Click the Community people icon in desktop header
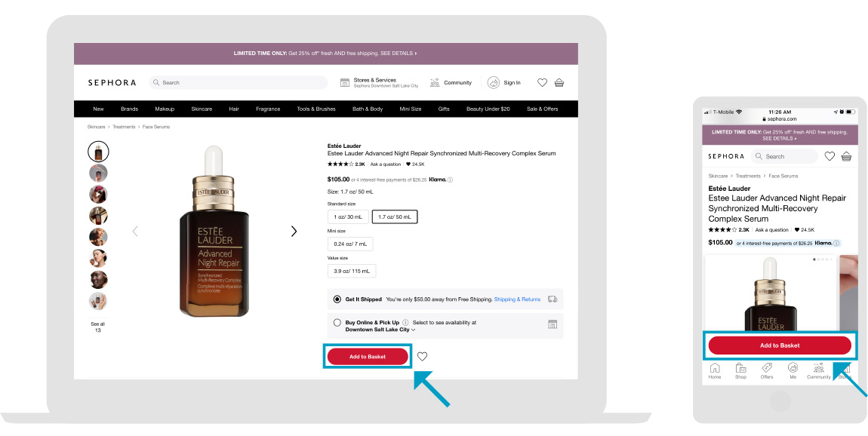 coord(435,82)
